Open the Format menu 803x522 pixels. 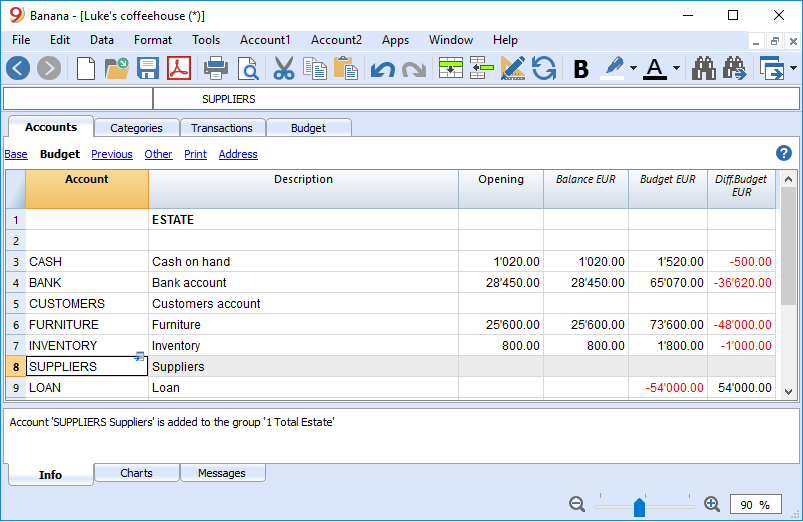(153, 40)
